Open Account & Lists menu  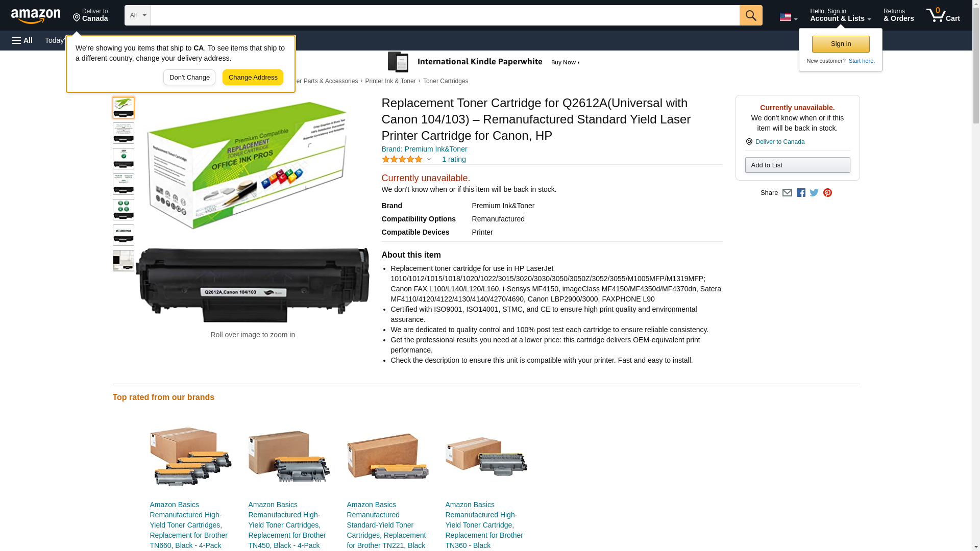click(x=840, y=15)
